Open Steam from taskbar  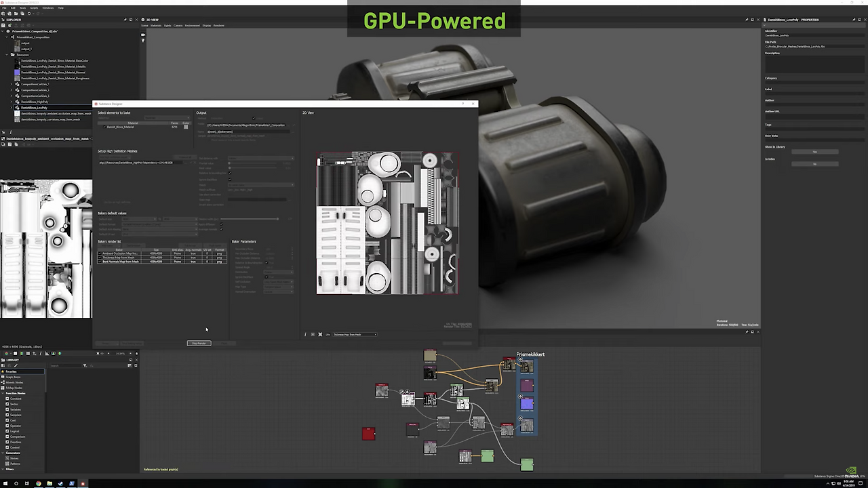coord(60,483)
